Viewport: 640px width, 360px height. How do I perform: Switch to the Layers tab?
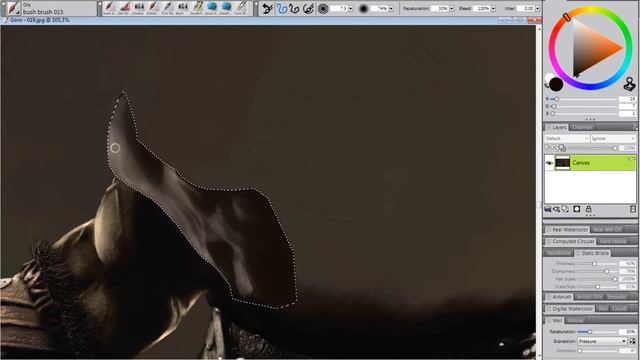click(557, 127)
